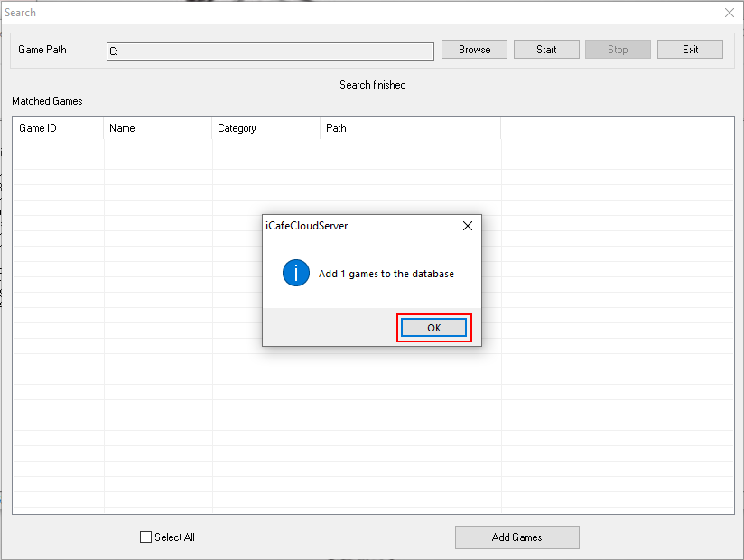Click the blue information icon
This screenshot has width=744, height=560.
pyautogui.click(x=296, y=273)
